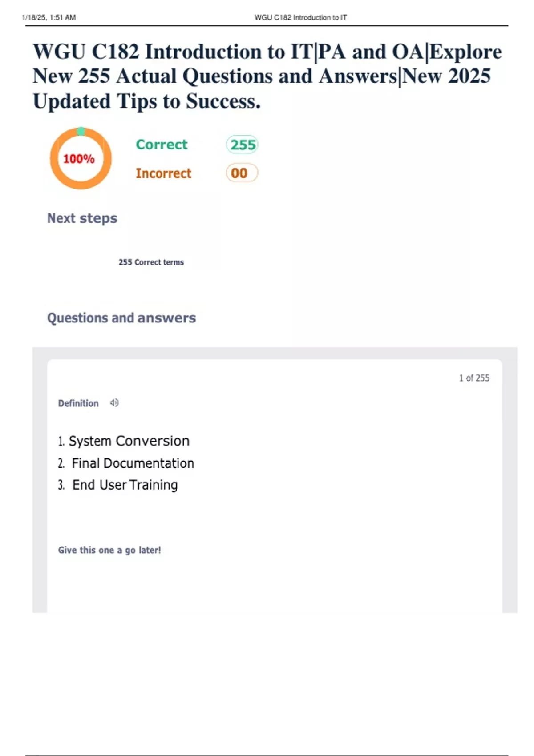Click the 1 of 255 card counter

pyautogui.click(x=474, y=378)
